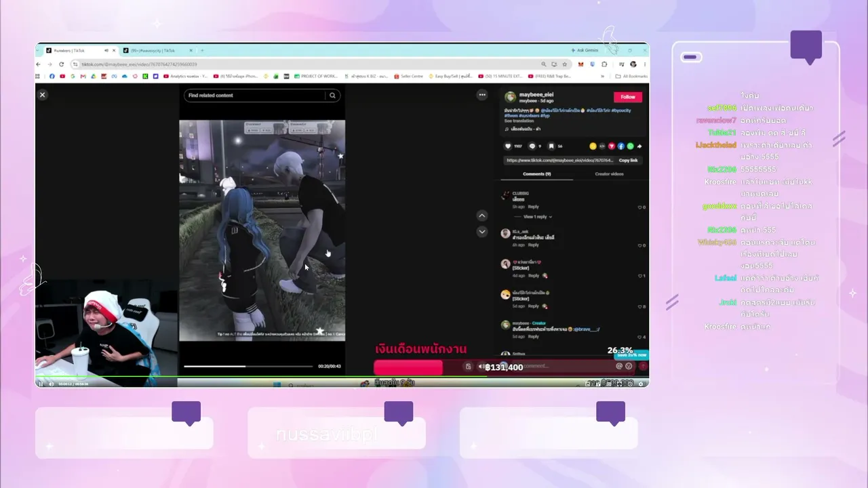Viewport: 868px width, 488px height.
Task: Click the red send-to-friends share icon
Action: coord(612,146)
